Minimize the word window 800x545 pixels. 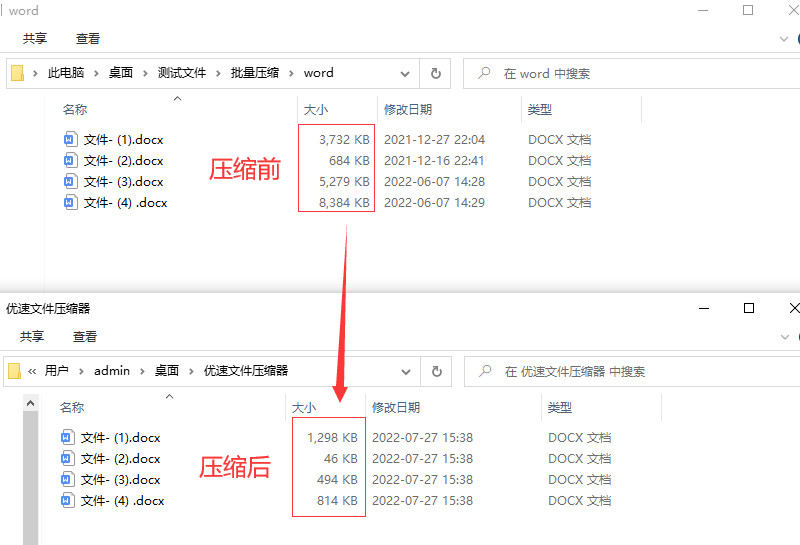click(x=703, y=10)
